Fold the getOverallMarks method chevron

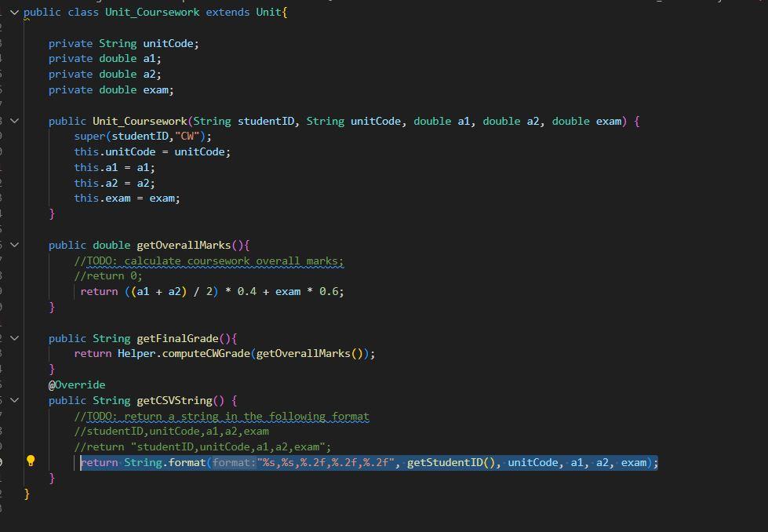(15, 245)
